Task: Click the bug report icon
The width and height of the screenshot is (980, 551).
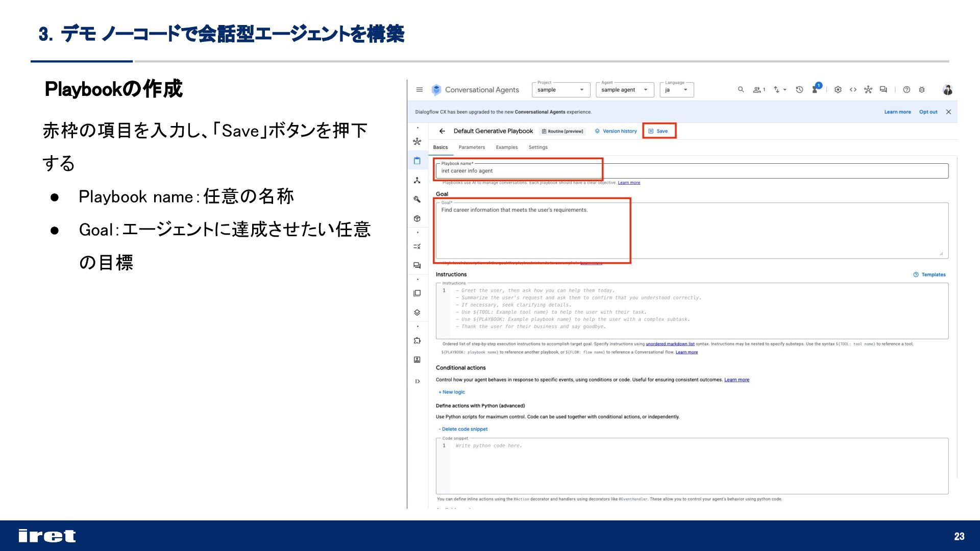Action: pyautogui.click(x=922, y=90)
